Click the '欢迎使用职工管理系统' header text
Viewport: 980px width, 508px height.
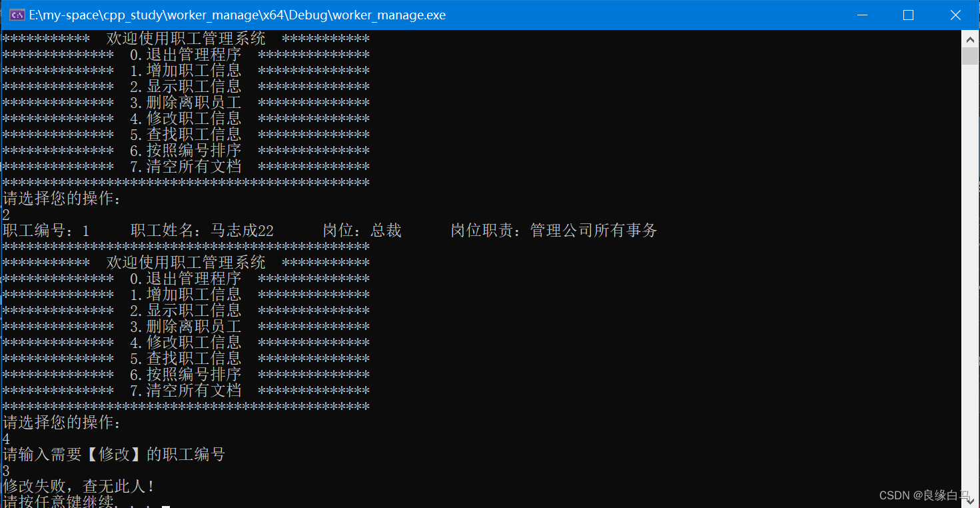pyautogui.click(x=185, y=38)
